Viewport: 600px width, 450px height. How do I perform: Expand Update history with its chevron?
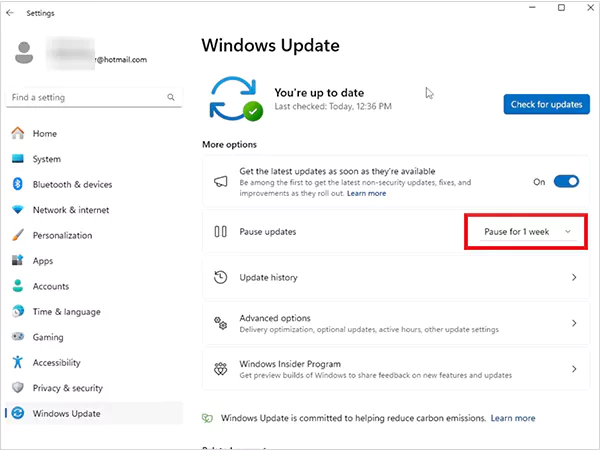(574, 277)
